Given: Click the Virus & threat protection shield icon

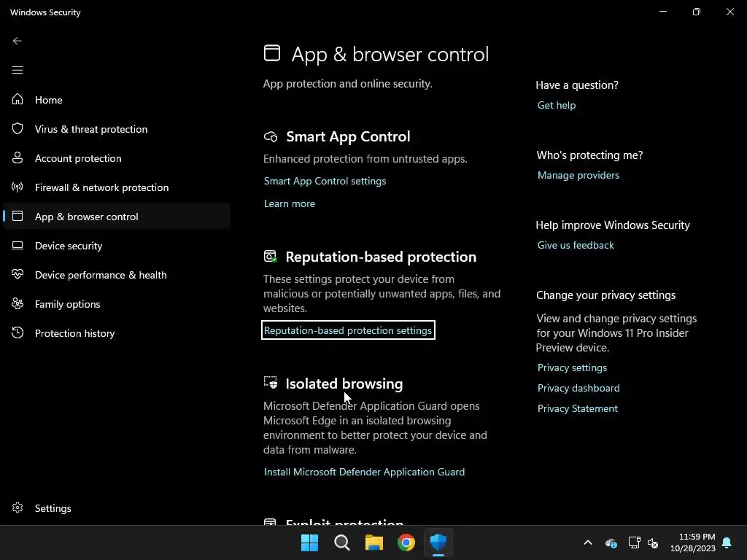Looking at the screenshot, I should [x=18, y=128].
